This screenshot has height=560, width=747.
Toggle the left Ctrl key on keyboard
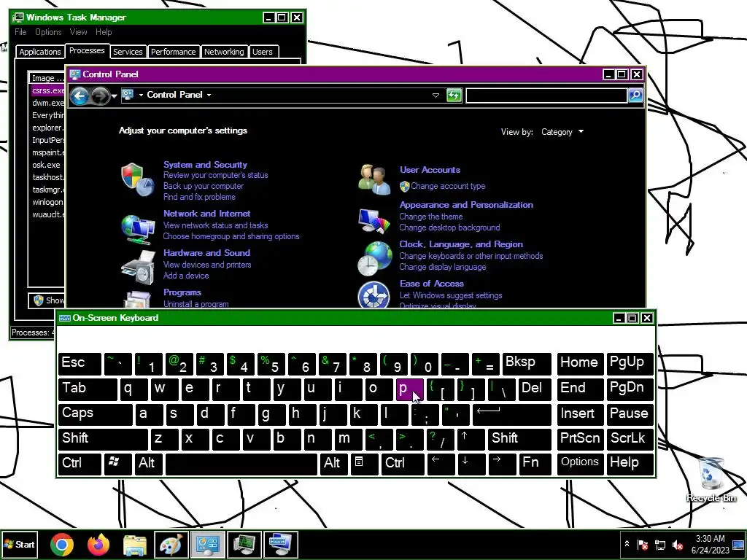click(80, 463)
